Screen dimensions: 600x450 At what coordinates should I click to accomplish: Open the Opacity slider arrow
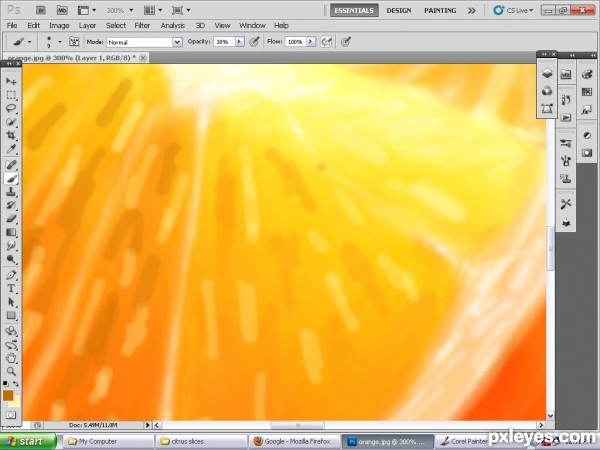240,41
